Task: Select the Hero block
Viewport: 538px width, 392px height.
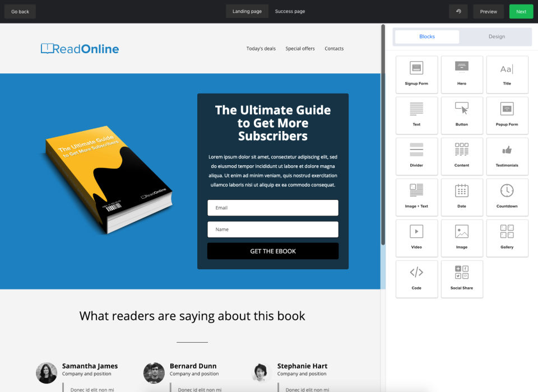Action: pos(462,74)
